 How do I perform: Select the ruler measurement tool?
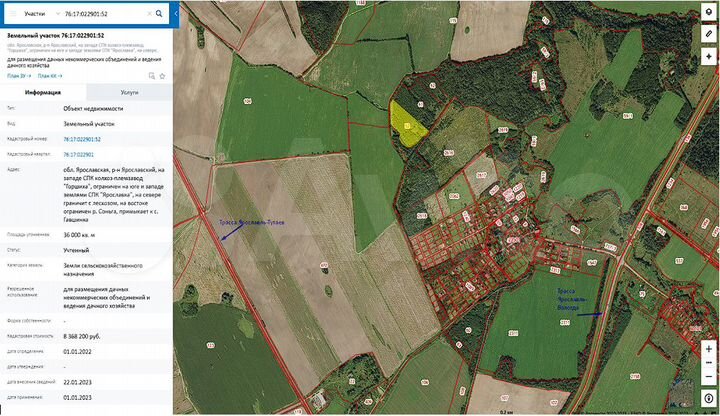(x=708, y=35)
